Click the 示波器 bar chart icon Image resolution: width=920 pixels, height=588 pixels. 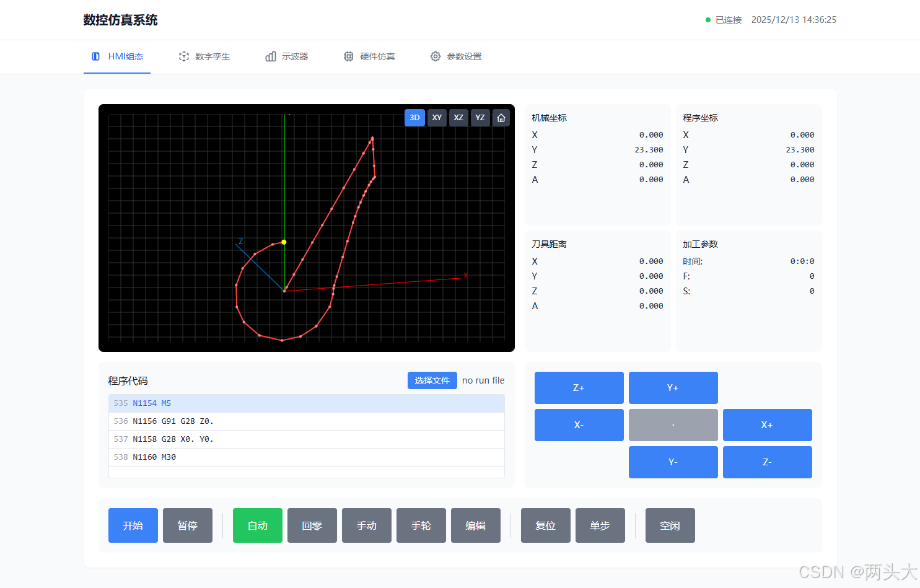click(271, 56)
